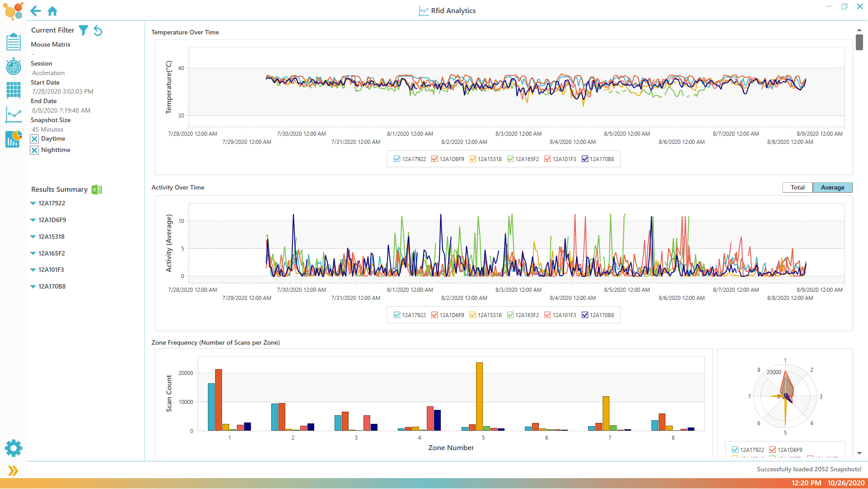Switch activity chart to Average
The image size is (868, 489).
coord(832,187)
